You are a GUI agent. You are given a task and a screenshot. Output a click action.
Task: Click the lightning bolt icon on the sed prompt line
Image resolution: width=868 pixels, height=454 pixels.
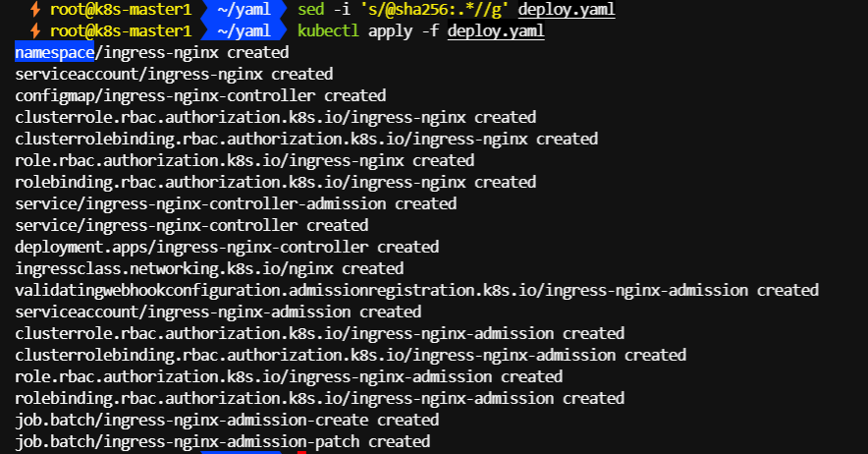point(36,10)
